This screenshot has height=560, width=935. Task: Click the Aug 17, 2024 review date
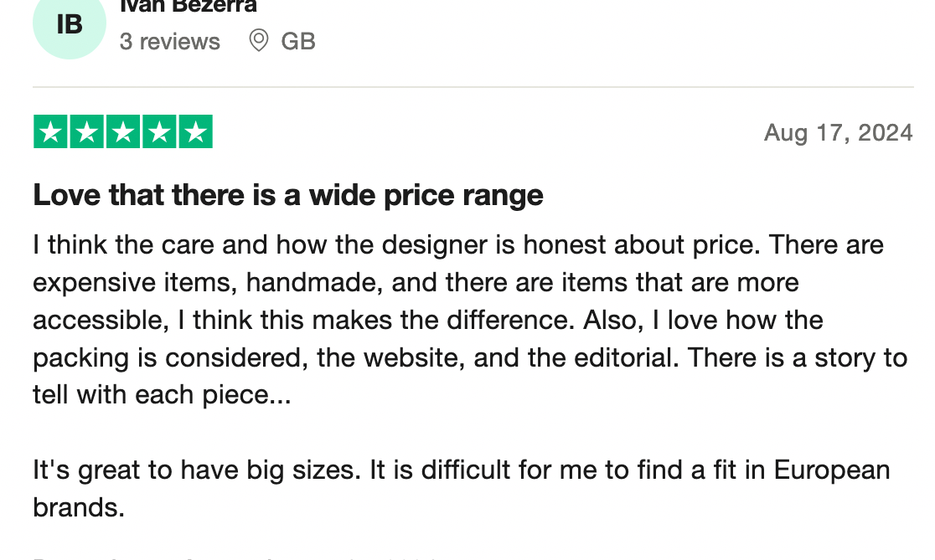click(839, 132)
